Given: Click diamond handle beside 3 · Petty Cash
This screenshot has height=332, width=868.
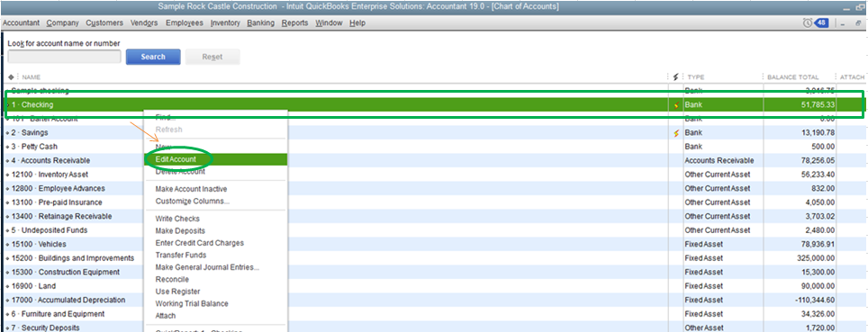Looking at the screenshot, I should point(7,147).
